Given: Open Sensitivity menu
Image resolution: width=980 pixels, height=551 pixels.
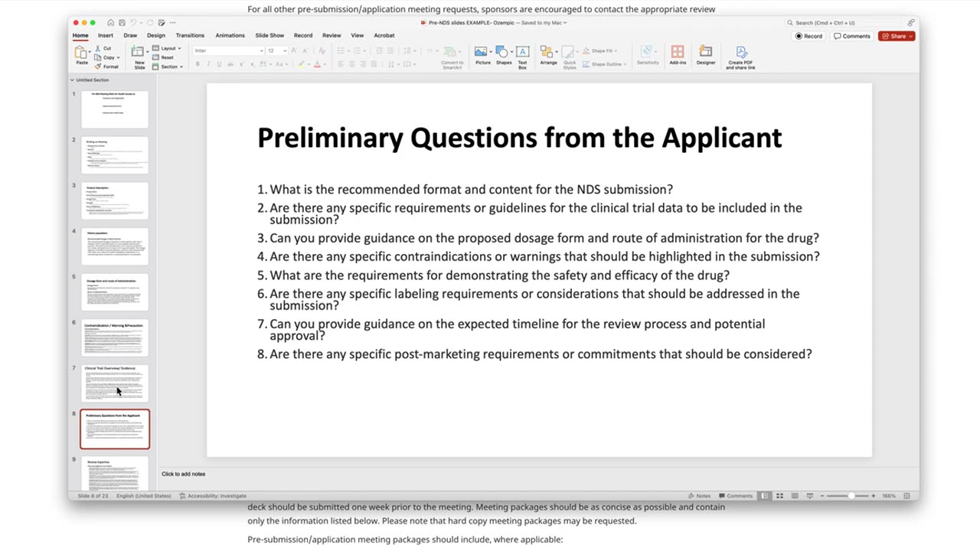Looking at the screenshot, I should 648,55.
